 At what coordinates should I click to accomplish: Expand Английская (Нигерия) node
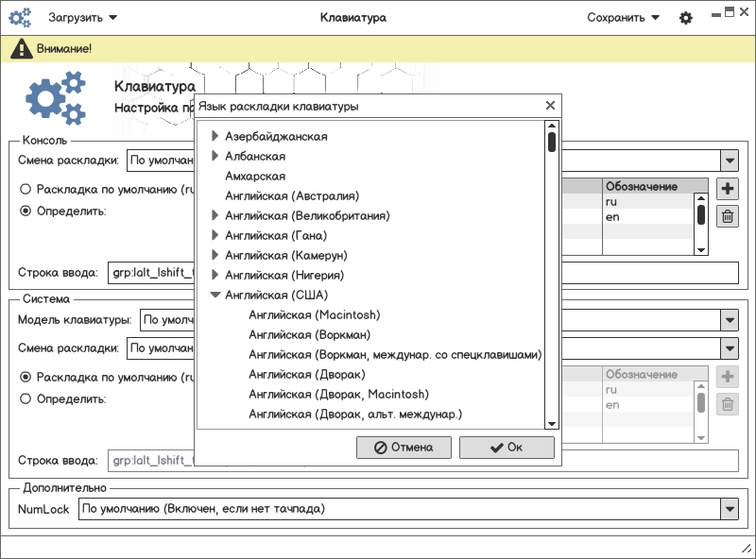[215, 274]
